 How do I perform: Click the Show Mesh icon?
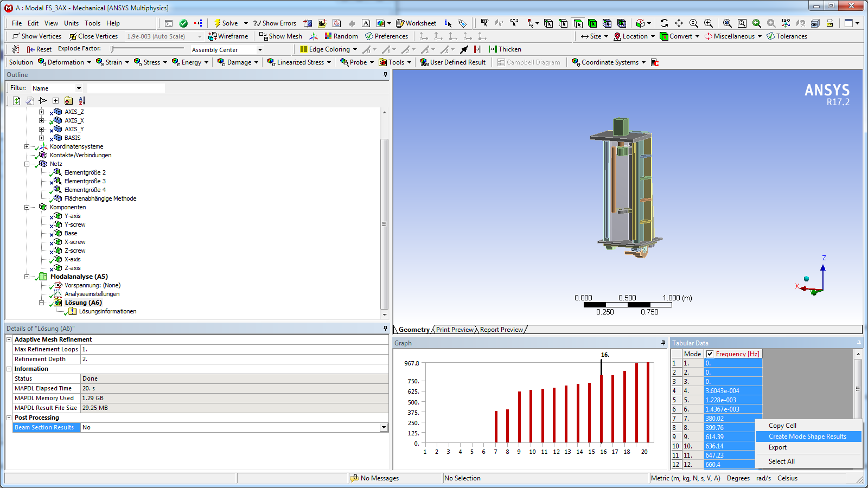click(280, 36)
